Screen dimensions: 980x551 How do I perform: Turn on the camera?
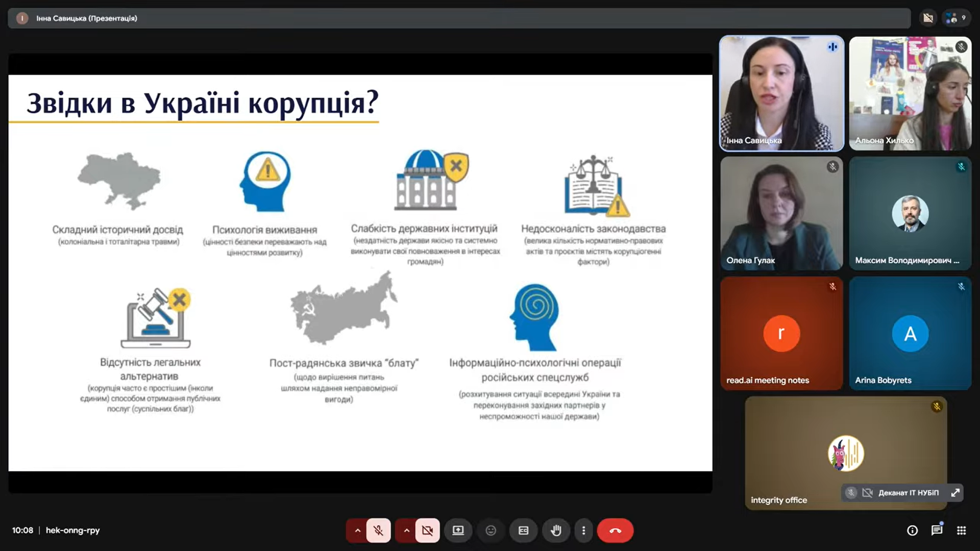[x=427, y=531]
